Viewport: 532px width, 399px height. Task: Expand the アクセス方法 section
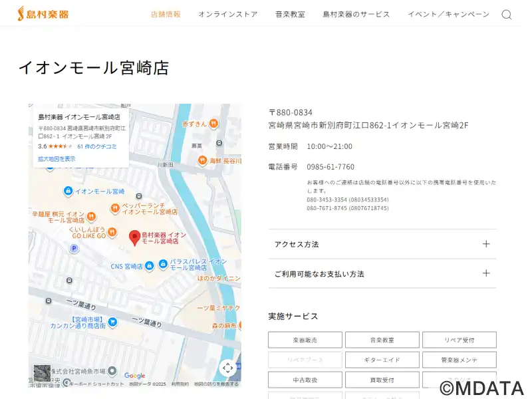pos(382,244)
